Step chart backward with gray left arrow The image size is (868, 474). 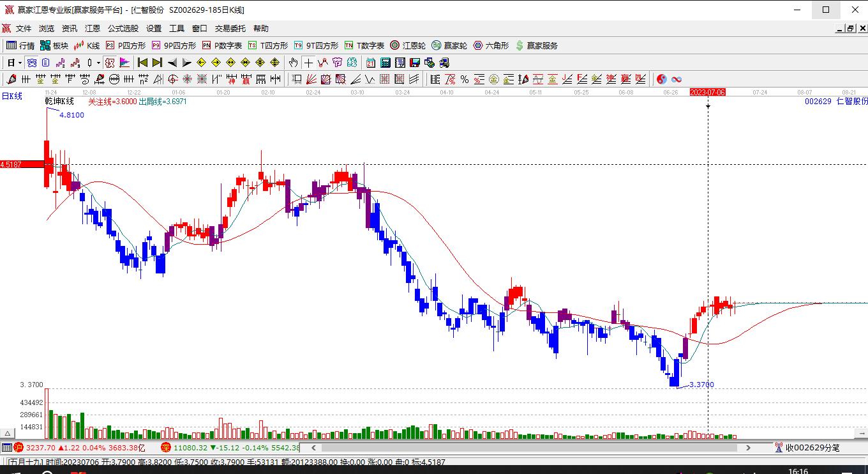click(172, 63)
